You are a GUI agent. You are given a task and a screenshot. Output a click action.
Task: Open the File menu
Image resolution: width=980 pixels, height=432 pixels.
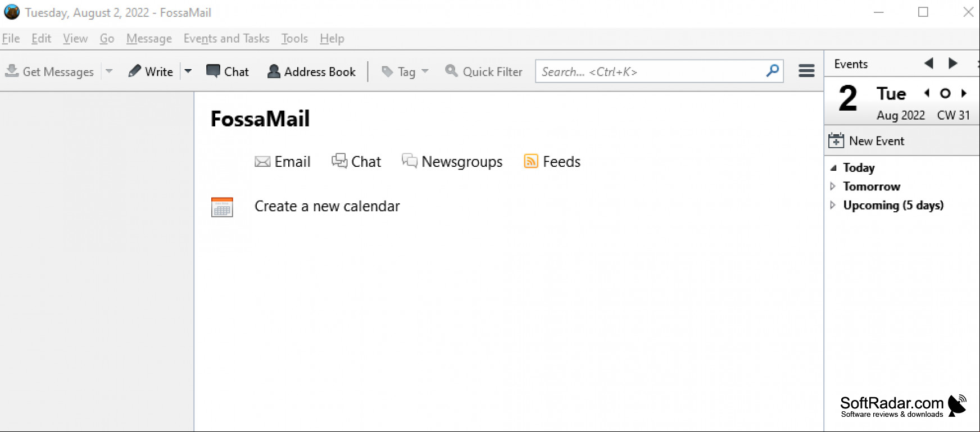click(x=11, y=38)
